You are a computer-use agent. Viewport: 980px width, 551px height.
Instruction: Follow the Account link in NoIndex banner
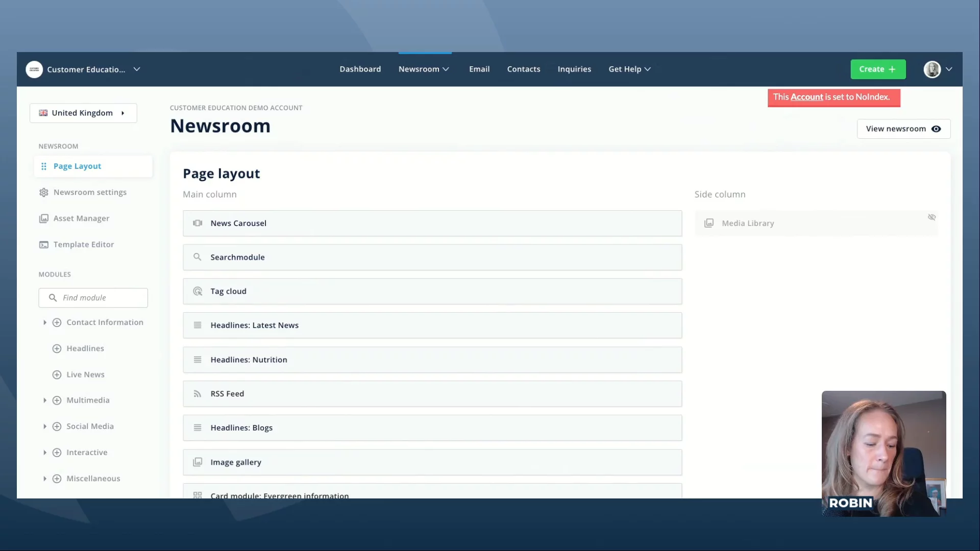(x=806, y=97)
